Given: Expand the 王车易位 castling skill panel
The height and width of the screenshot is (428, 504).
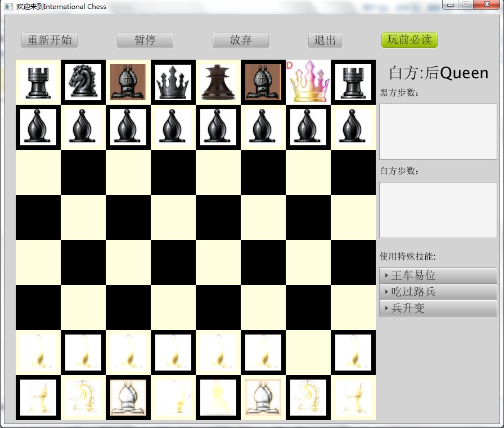Looking at the screenshot, I should [438, 275].
